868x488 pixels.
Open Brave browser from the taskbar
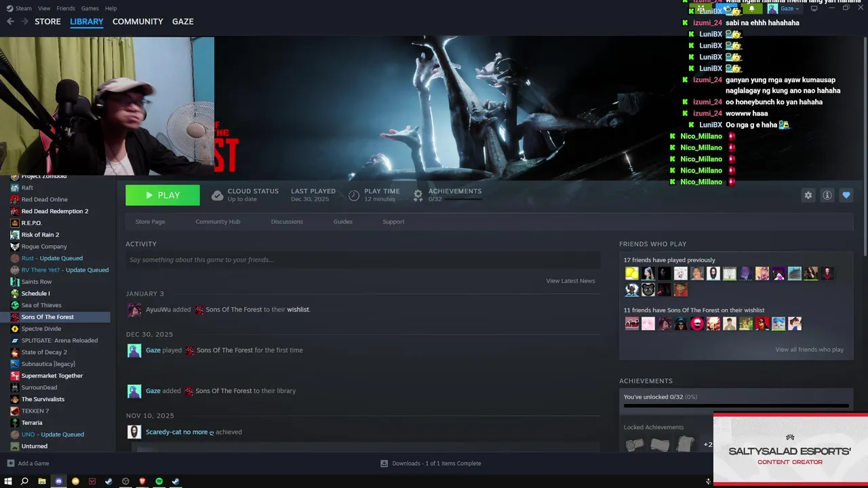coord(142,481)
